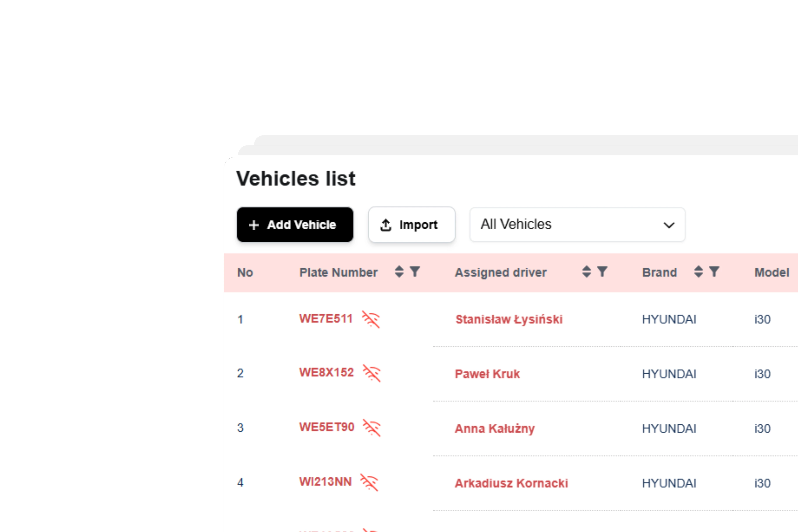Click i30 model in the Arkadiusz Kornacki row
This screenshot has height=532, width=798.
pos(762,483)
